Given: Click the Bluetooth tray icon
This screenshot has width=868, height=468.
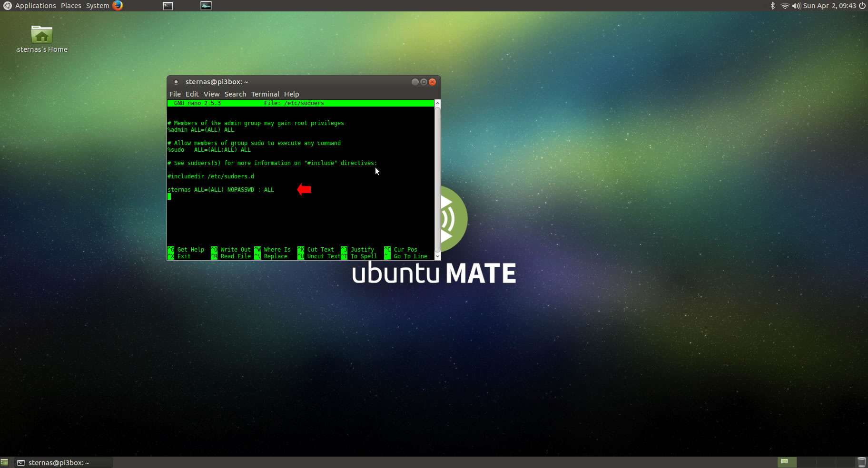Looking at the screenshot, I should point(773,6).
